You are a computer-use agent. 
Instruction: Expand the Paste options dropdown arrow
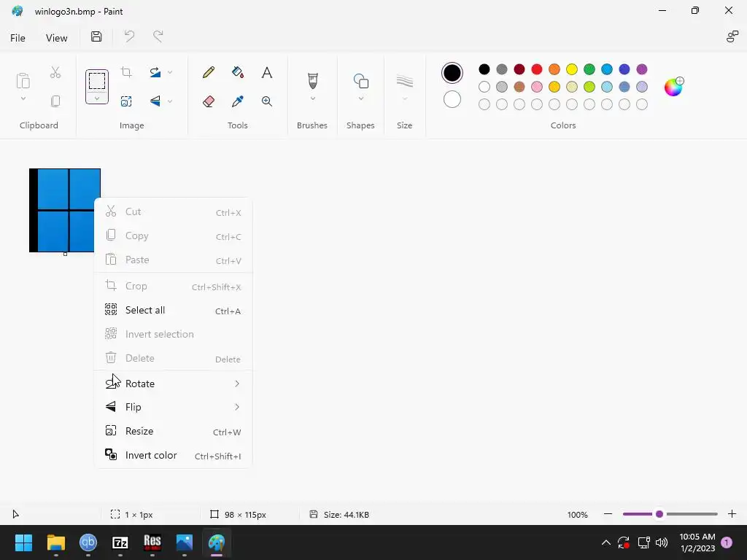(x=23, y=98)
